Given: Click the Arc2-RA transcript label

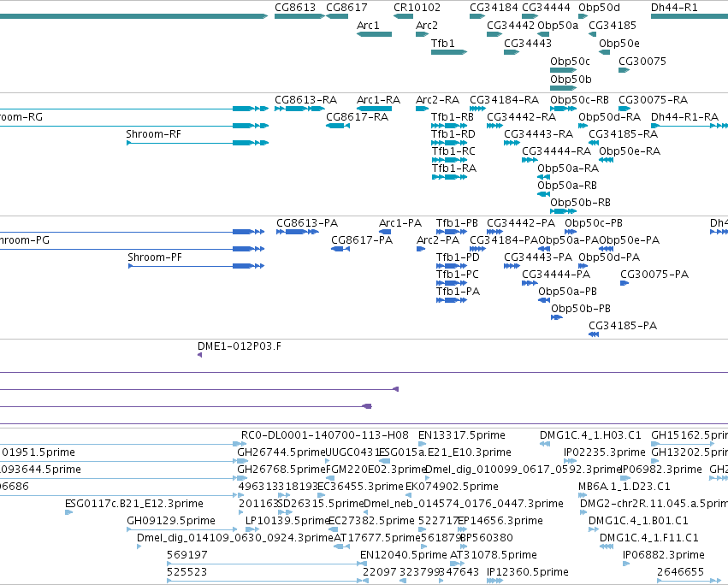Looking at the screenshot, I should coord(437,100).
